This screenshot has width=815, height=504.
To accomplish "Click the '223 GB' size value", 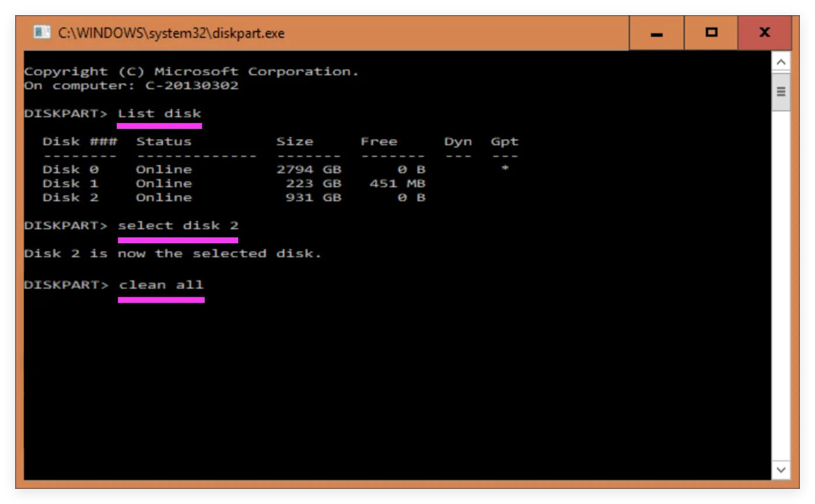I will coord(314,183).
